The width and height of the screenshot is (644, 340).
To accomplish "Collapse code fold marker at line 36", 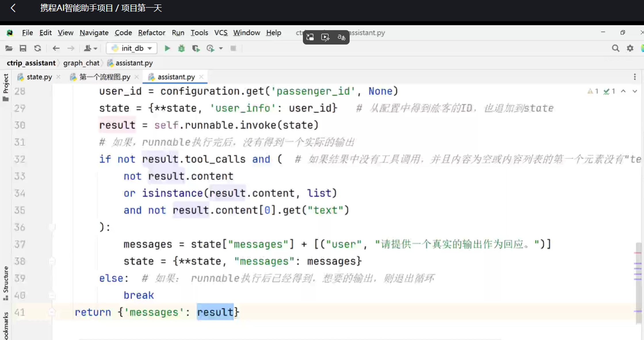I will click(52, 227).
